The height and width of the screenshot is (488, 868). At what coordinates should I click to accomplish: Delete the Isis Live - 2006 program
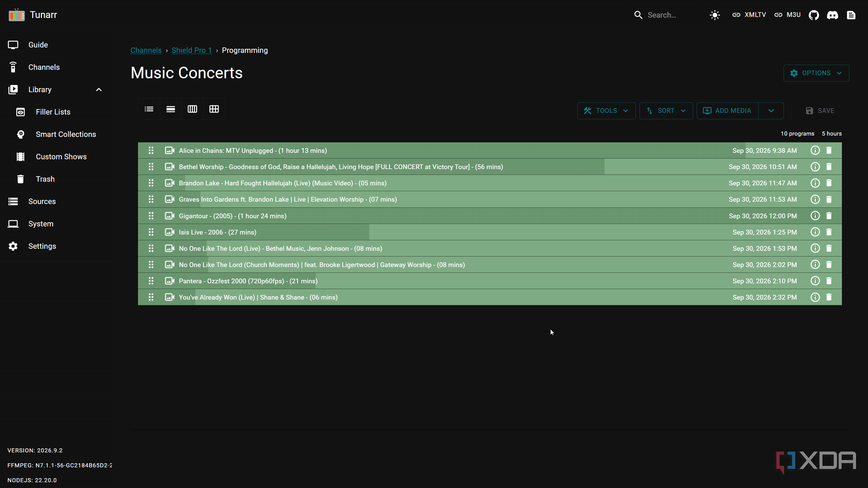pos(829,232)
